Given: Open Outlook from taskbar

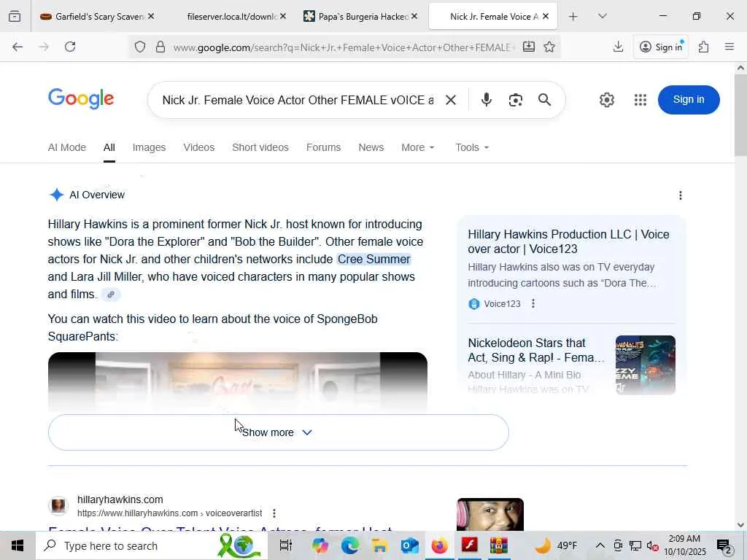Looking at the screenshot, I should (409, 545).
